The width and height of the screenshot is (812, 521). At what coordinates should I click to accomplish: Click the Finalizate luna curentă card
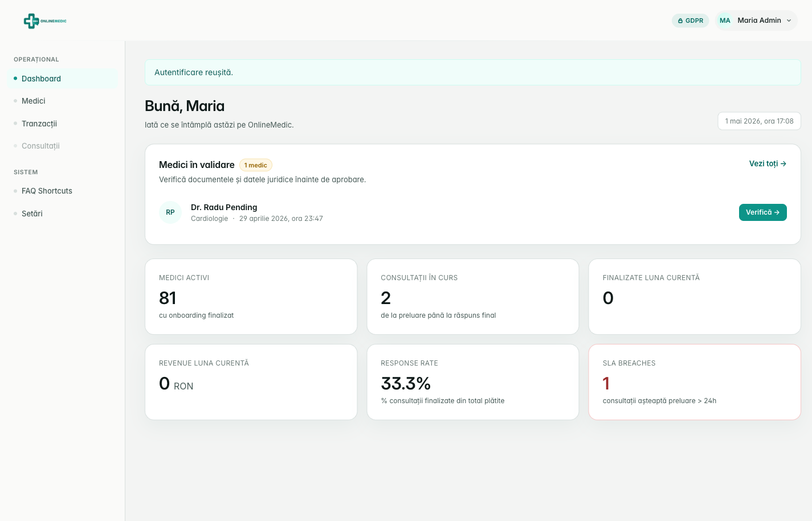pyautogui.click(x=695, y=297)
